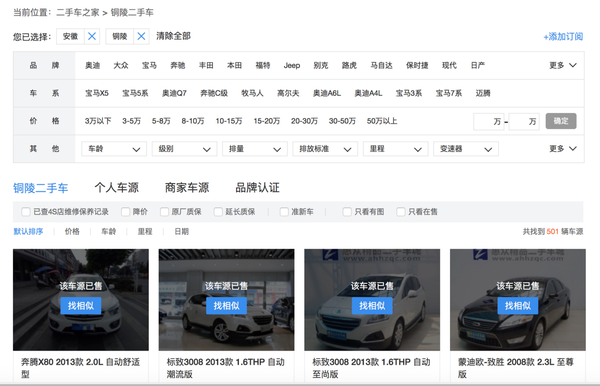Image resolution: width=600 pixels, height=386 pixels.
Task: Choose car series 奥迪Q7
Action: 174,93
